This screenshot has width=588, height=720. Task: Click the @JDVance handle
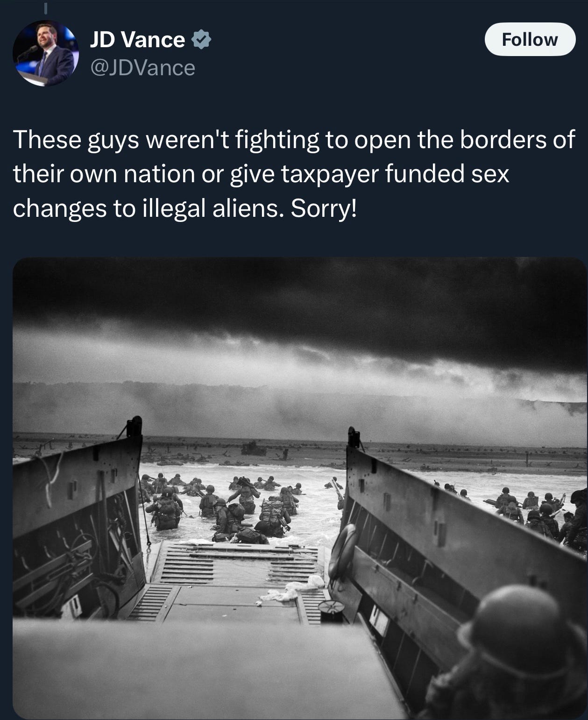click(x=142, y=68)
